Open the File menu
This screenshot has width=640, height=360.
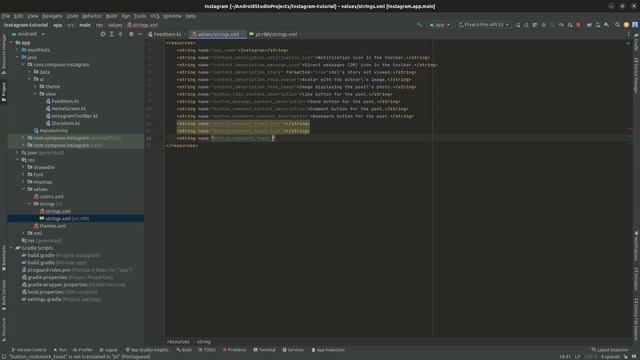pyautogui.click(x=6, y=16)
